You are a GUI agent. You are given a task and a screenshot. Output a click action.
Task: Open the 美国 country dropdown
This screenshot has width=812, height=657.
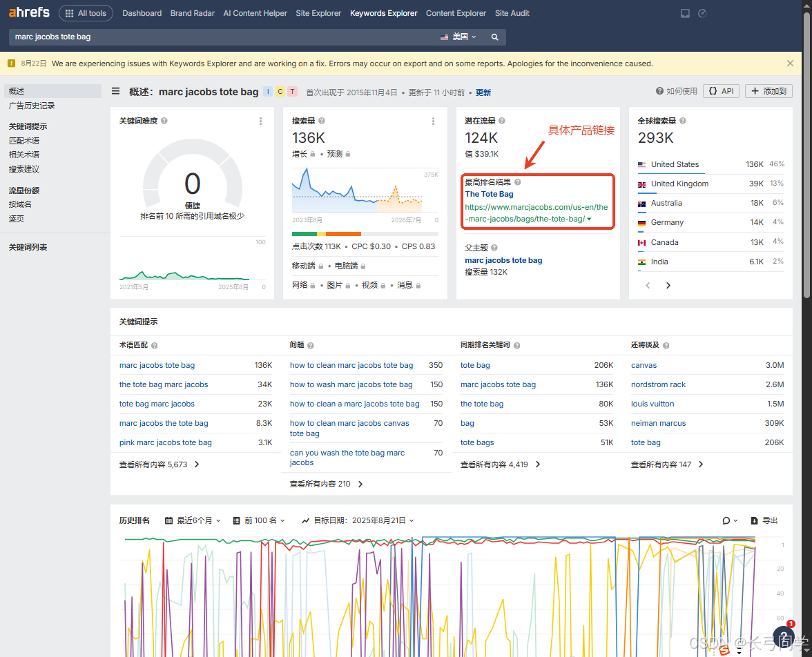coord(458,37)
